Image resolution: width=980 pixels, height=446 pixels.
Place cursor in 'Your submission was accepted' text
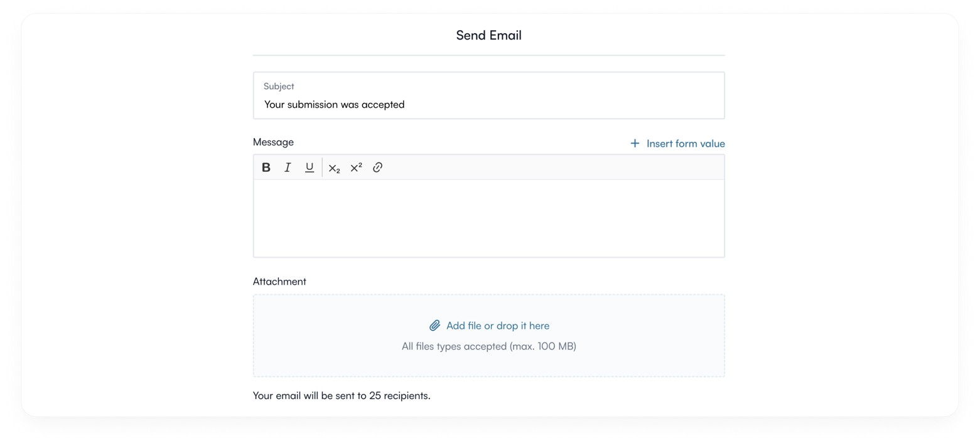click(x=334, y=105)
